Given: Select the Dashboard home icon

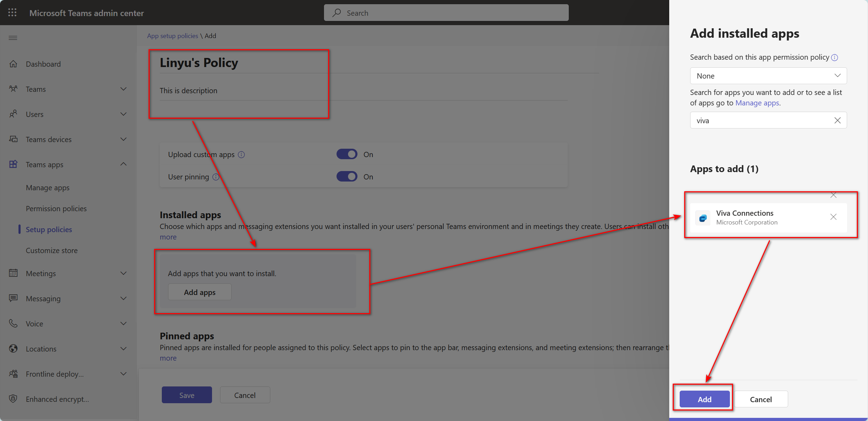Looking at the screenshot, I should click(13, 64).
